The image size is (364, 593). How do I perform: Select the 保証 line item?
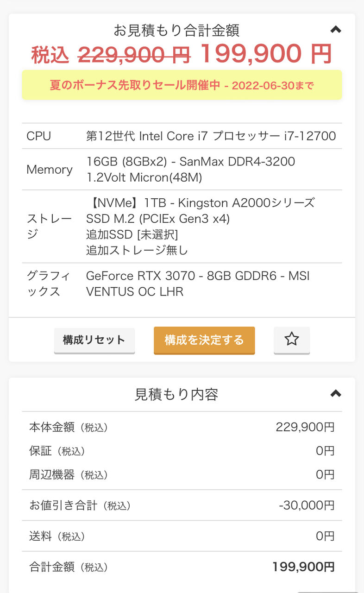click(x=182, y=451)
